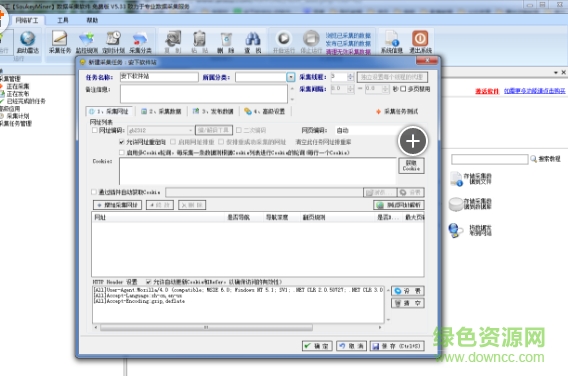This screenshot has width=568, height=376.
Task: Collapse the right panel dropdown arrow
Action: (x=556, y=73)
